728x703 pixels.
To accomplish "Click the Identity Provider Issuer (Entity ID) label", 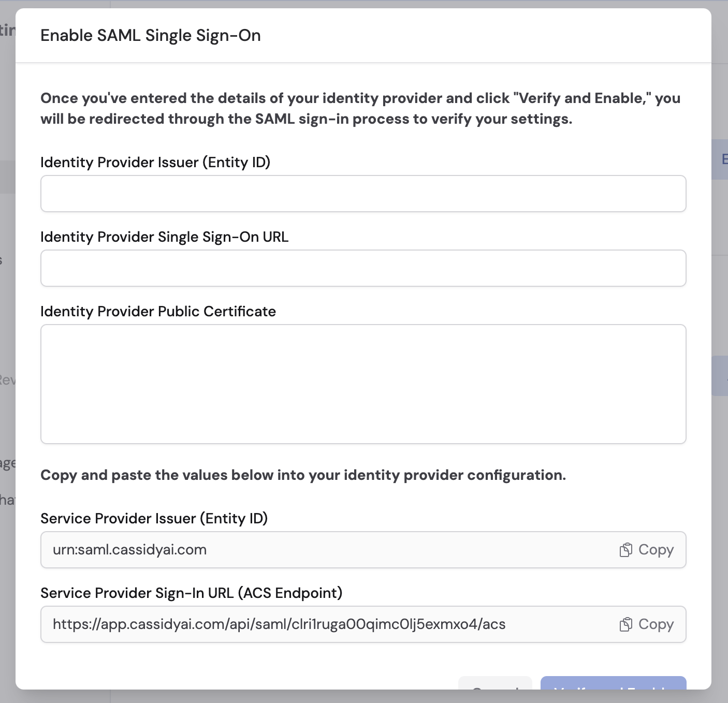I will tap(156, 162).
